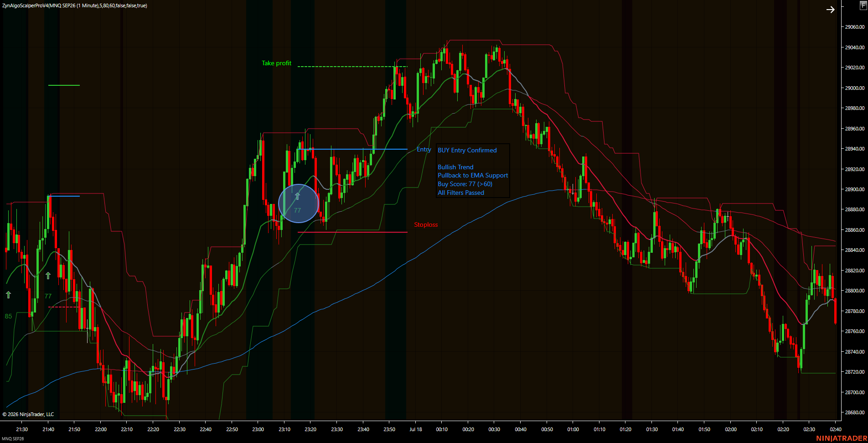Click the 28800.00 price axis label
The width and height of the screenshot is (868, 443).
coord(854,291)
